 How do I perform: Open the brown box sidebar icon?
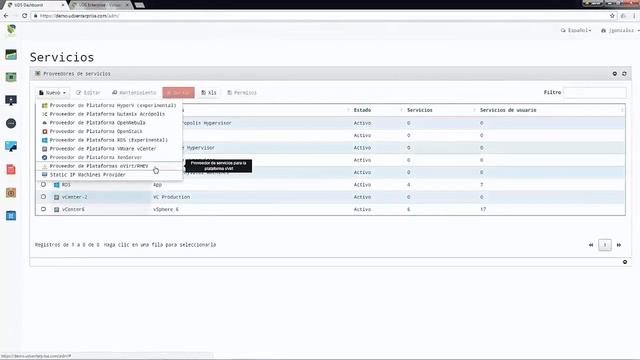tap(11, 192)
